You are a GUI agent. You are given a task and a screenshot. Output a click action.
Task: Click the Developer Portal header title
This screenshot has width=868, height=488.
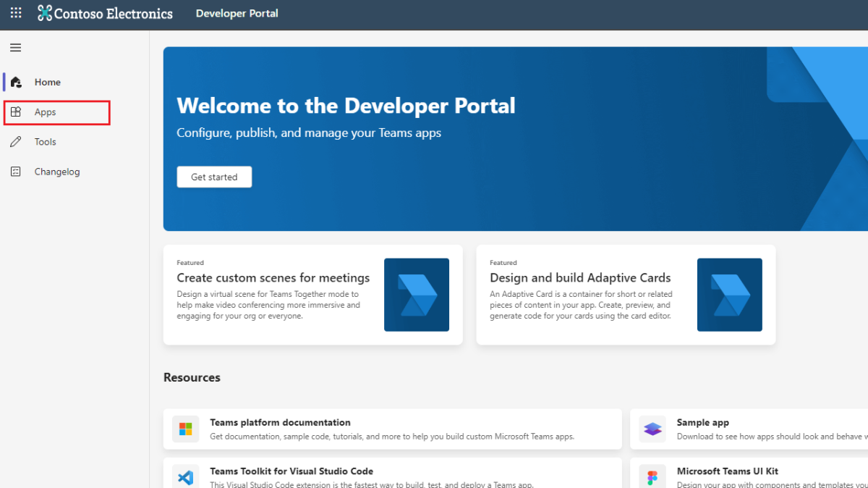point(237,13)
